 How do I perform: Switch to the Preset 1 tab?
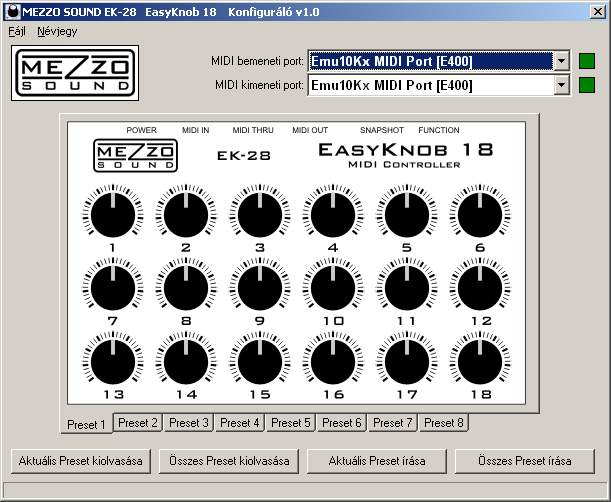tap(87, 424)
